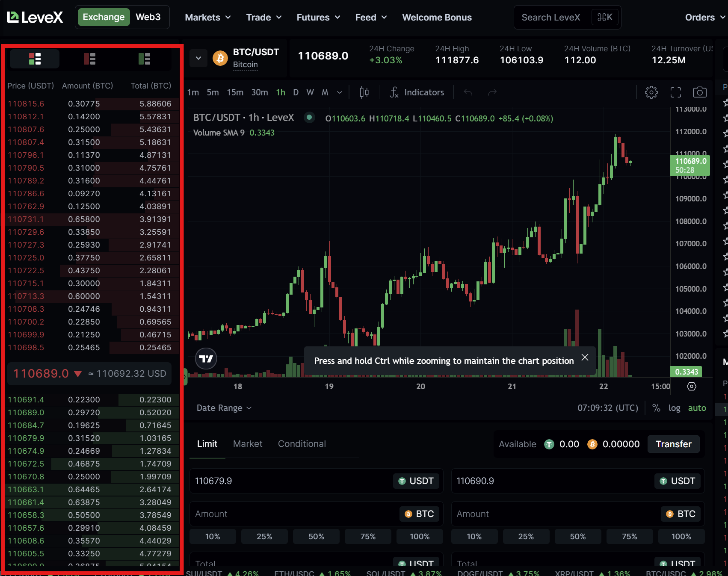Click the ⌘K search shortcut badge
728x576 pixels.
click(x=605, y=18)
